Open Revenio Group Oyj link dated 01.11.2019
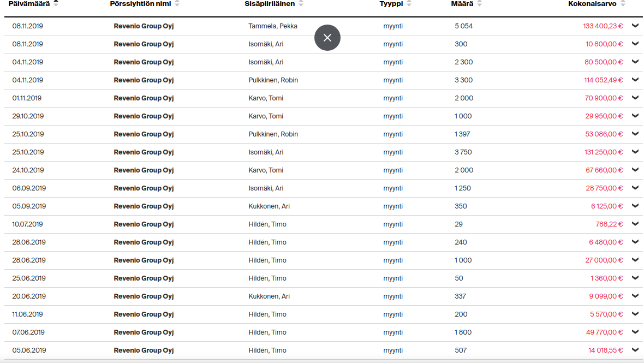 click(x=144, y=98)
